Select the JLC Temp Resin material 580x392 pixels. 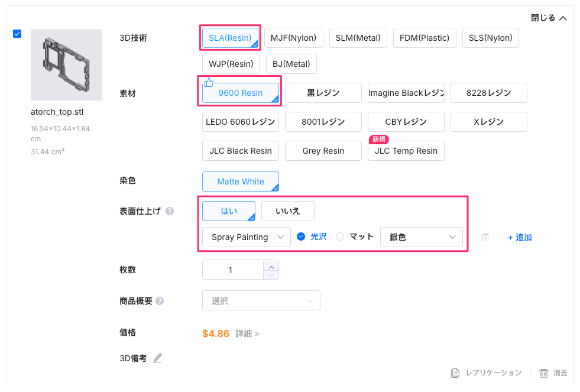(406, 151)
